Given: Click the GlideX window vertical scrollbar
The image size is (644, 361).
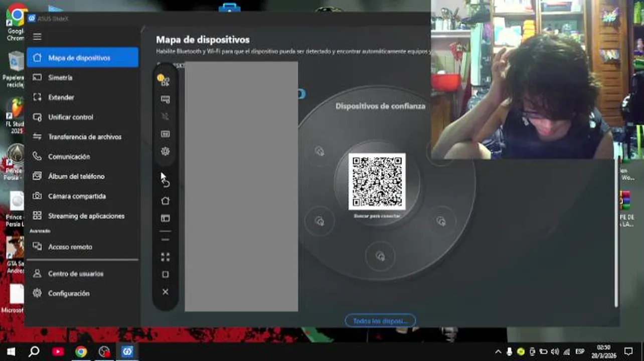Looking at the screenshot, I should [616, 233].
